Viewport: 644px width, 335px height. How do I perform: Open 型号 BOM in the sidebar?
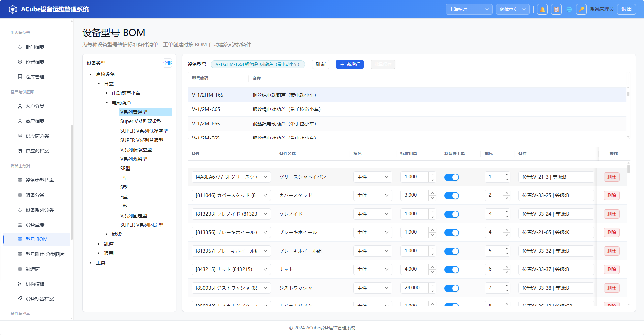36,239
